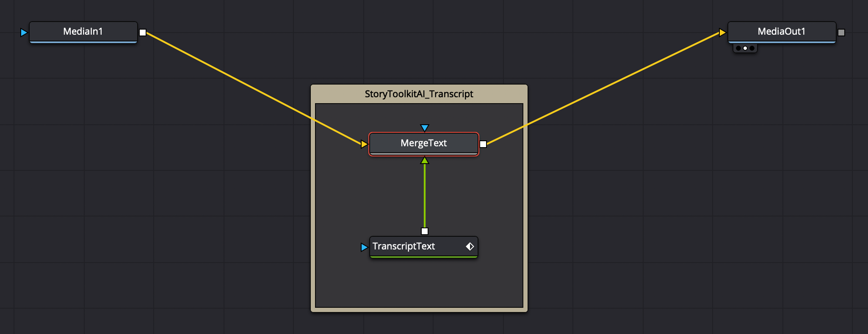Click TranscriptText white output square
The height and width of the screenshot is (334, 868).
pos(425,231)
